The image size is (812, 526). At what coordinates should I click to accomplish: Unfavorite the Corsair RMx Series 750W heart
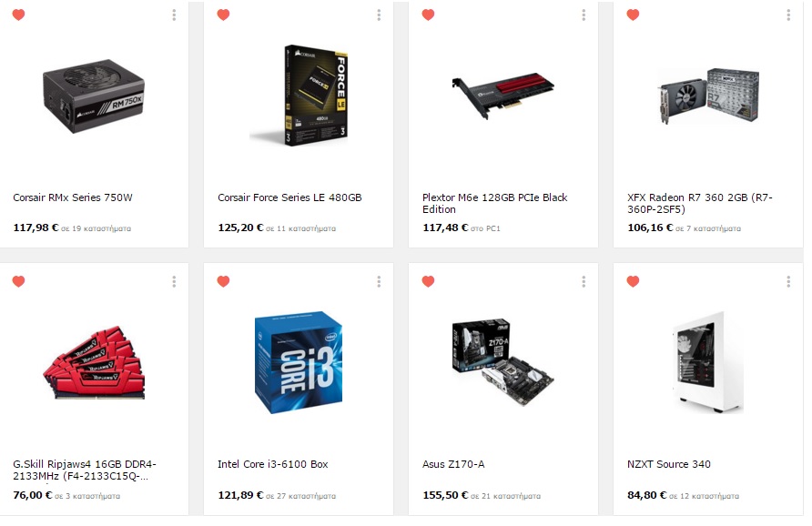tap(18, 15)
